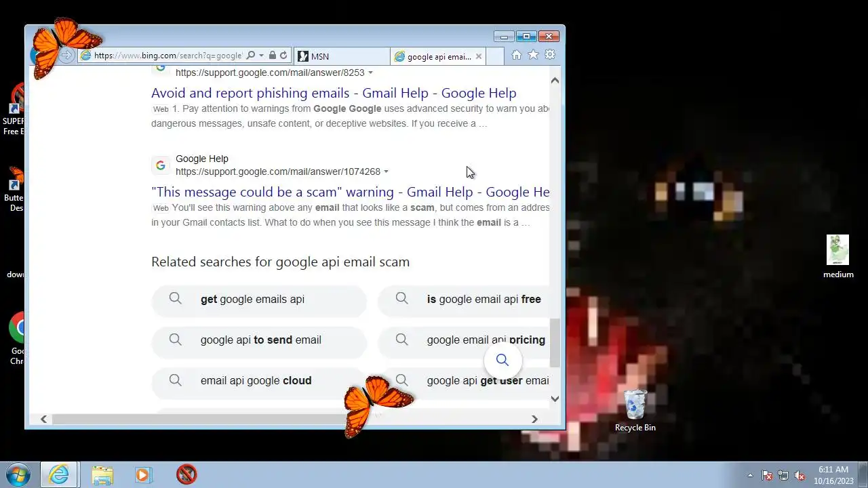Click the vertical scrollbar down arrow
Viewport: 868px width, 488px height.
(x=555, y=399)
